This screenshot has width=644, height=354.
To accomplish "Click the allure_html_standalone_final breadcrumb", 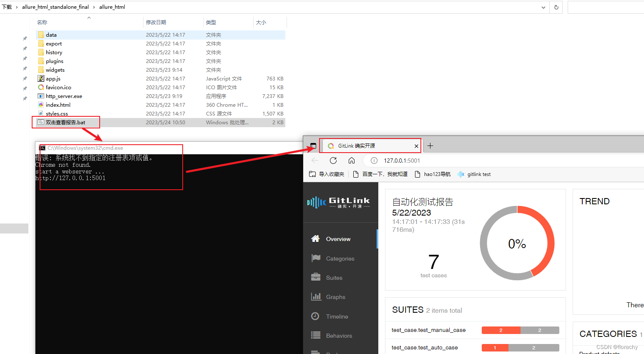I will [55, 7].
